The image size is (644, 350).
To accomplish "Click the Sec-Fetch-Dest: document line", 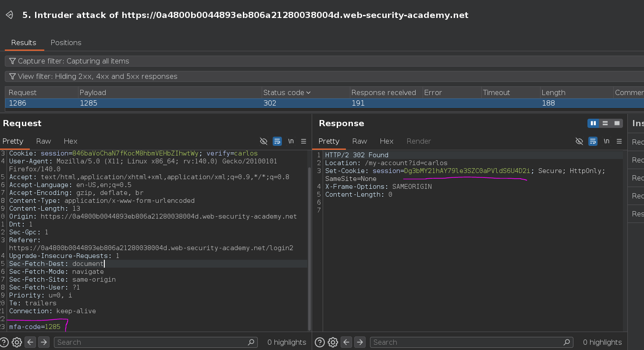I will point(56,264).
